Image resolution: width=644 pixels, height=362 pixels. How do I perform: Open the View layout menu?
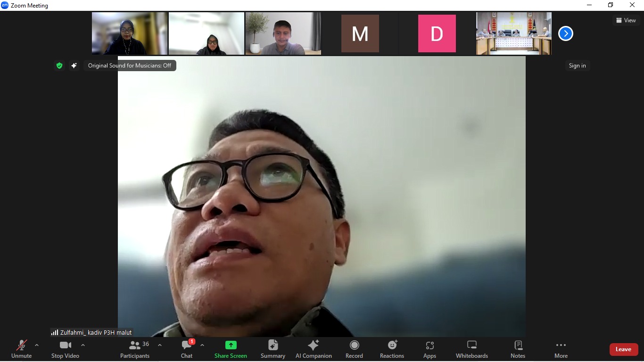pyautogui.click(x=626, y=20)
